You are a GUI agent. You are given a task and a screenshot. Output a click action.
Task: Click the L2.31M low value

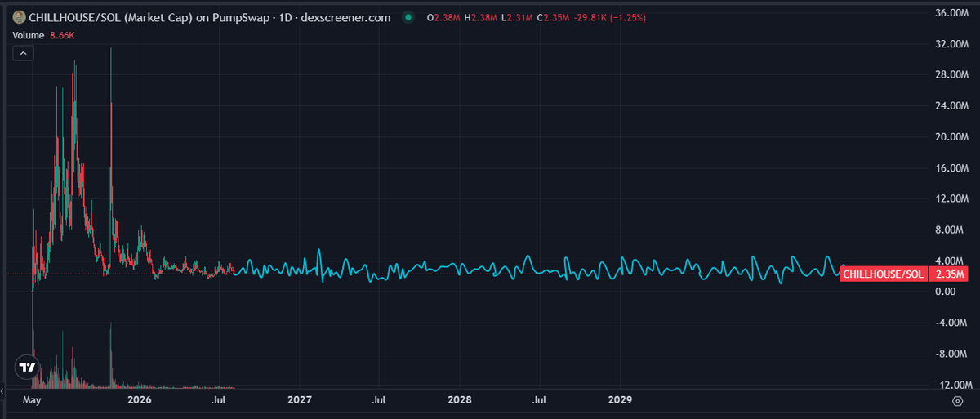click(x=518, y=18)
